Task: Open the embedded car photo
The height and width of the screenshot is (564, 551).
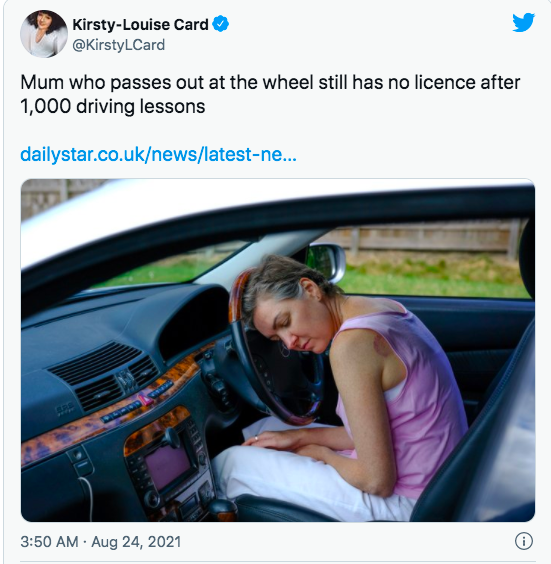Action: (x=278, y=350)
